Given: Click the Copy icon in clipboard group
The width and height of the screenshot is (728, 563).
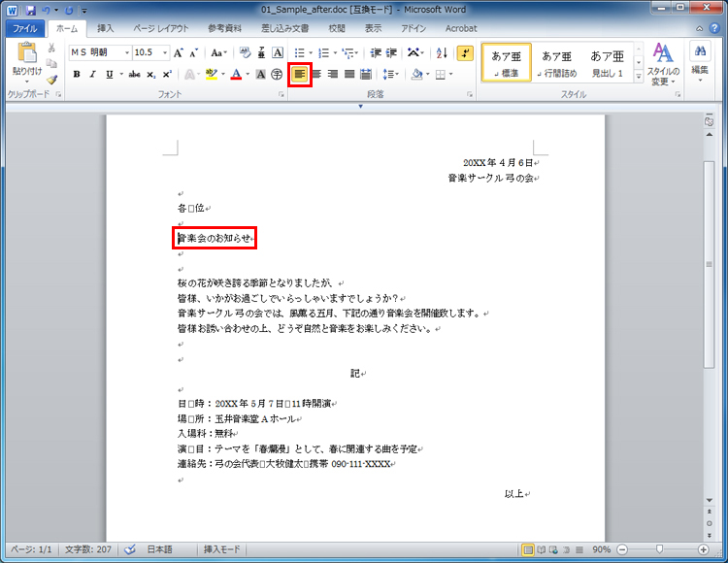Looking at the screenshot, I should pyautogui.click(x=51, y=64).
